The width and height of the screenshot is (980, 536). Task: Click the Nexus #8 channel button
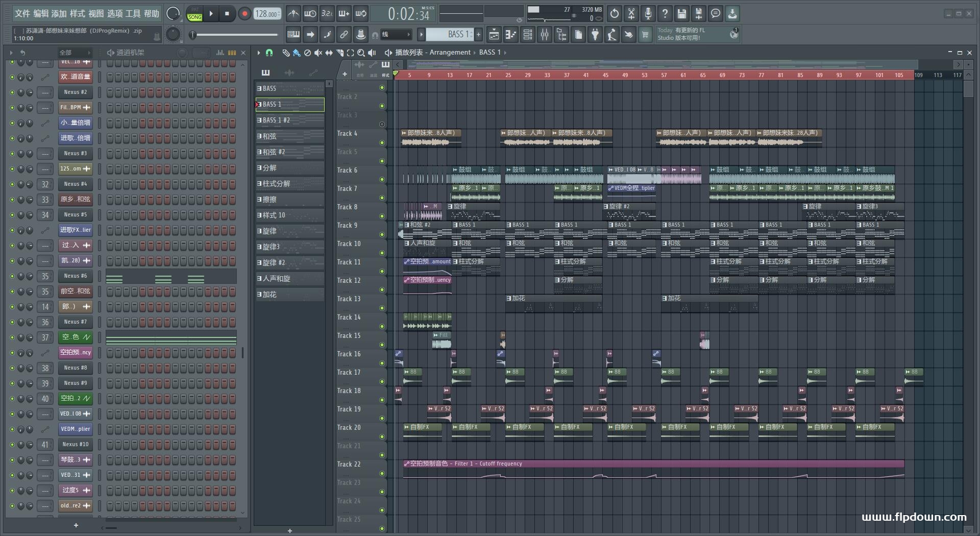click(76, 368)
